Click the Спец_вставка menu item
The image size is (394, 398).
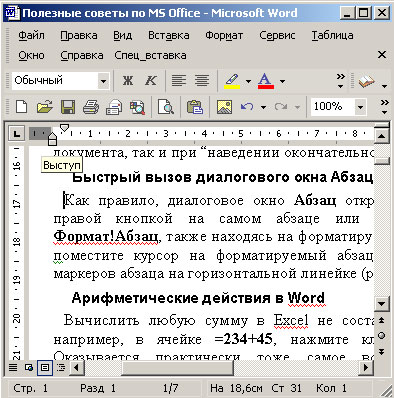150,55
